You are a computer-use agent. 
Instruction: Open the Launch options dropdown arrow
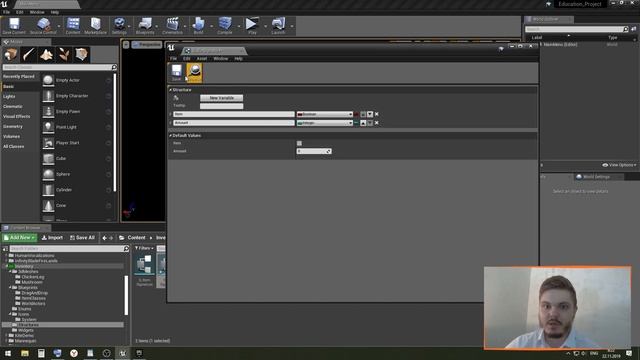coord(292,26)
